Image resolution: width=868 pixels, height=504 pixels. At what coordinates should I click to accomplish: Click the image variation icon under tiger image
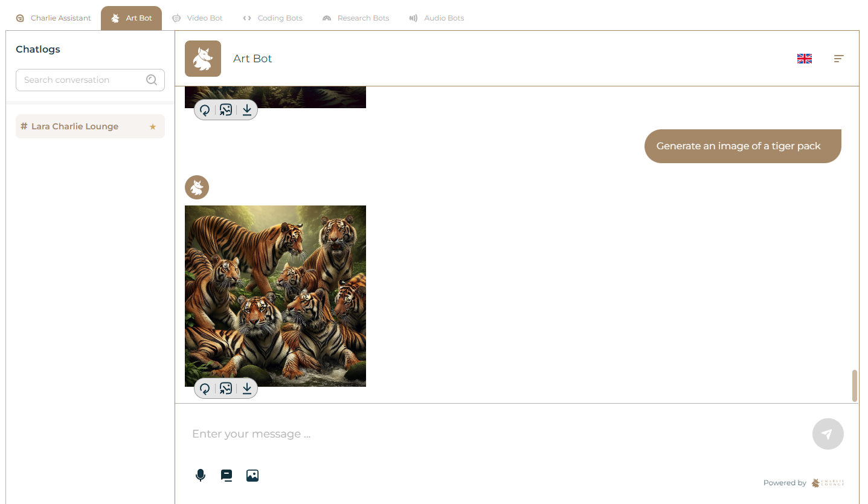pos(226,389)
